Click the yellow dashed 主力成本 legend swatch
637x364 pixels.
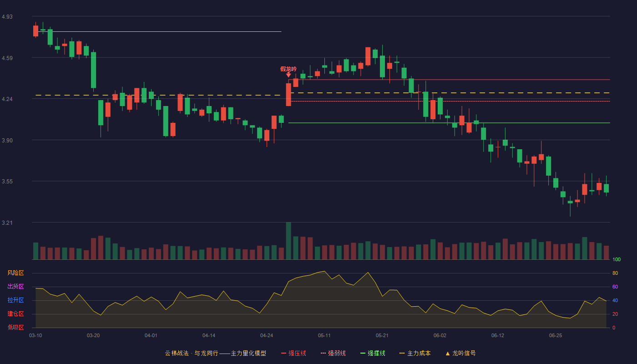[402, 353]
